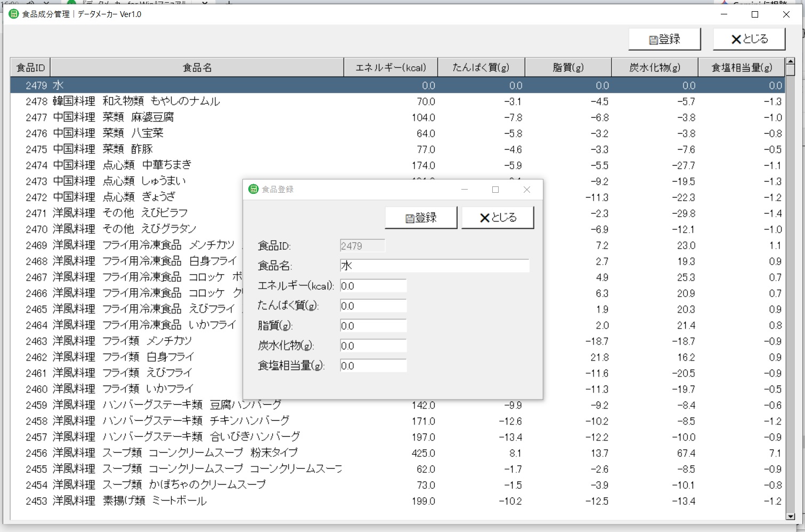Select row 2471 えびピラフ

126,213
